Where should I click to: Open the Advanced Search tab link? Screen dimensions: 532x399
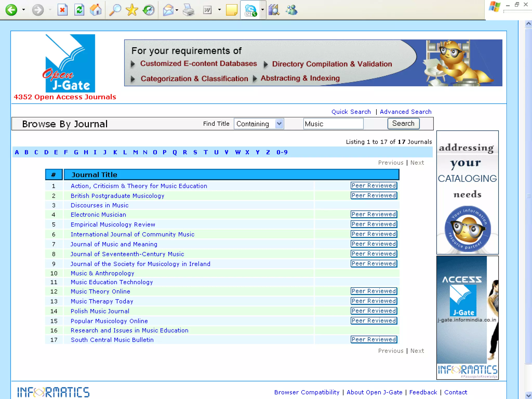(405, 112)
